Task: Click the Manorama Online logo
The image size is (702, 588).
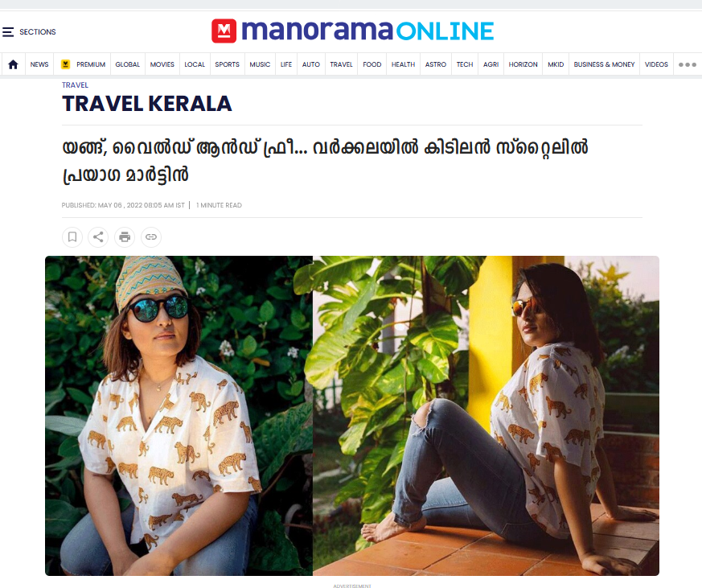Action: tap(352, 31)
